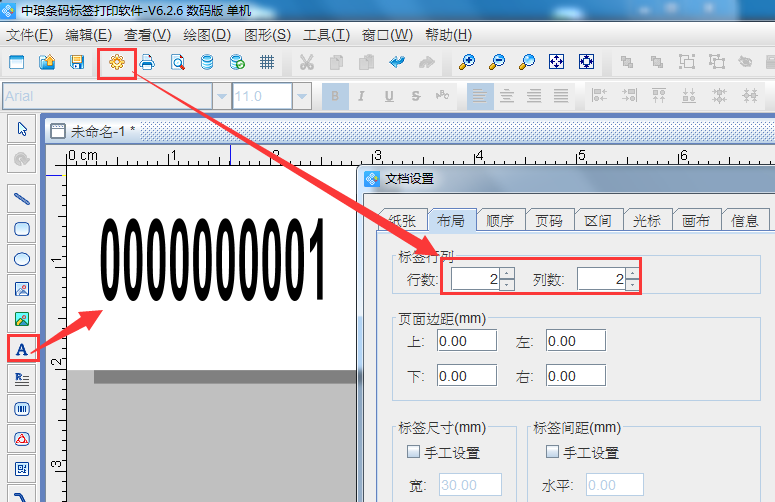The width and height of the screenshot is (775, 502).
Task: Decrease the row count spinner
Action: point(507,285)
